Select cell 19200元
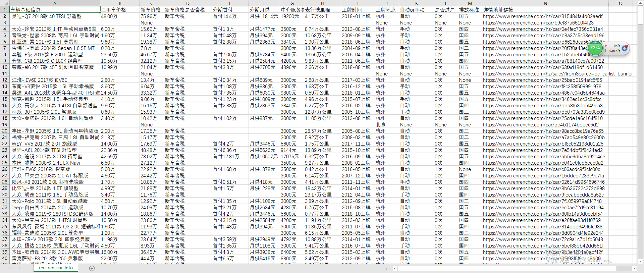Image resolution: width=644 pixels, height=273 pixels. tap(292, 16)
